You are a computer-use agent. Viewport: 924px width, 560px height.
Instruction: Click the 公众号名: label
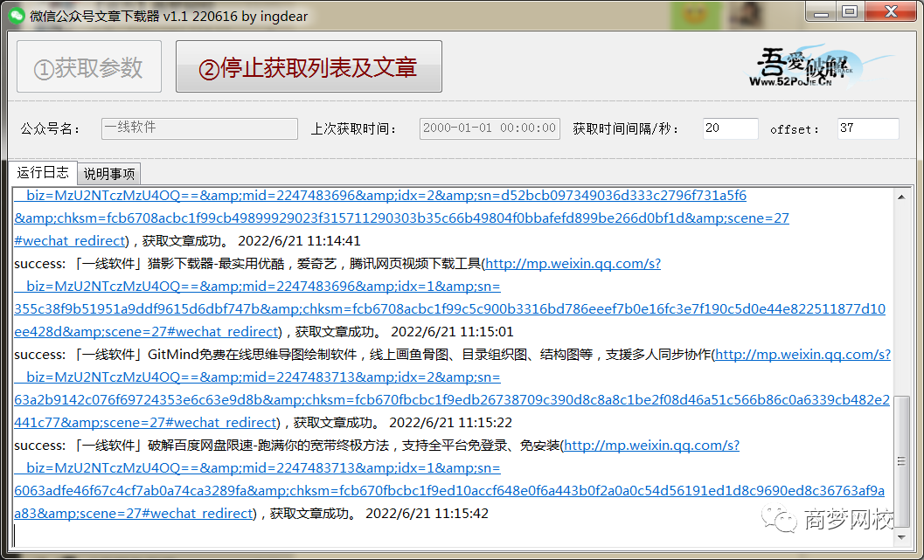50,129
